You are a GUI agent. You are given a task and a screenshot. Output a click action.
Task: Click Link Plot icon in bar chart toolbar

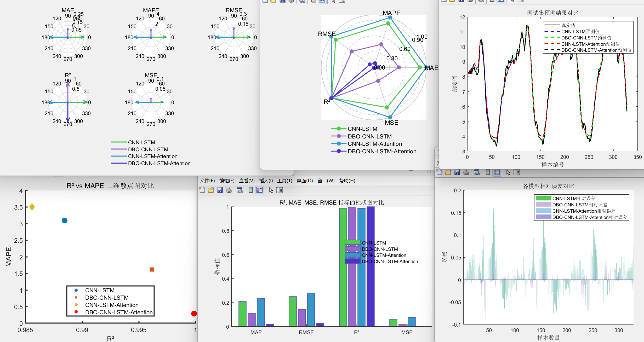tap(240, 190)
